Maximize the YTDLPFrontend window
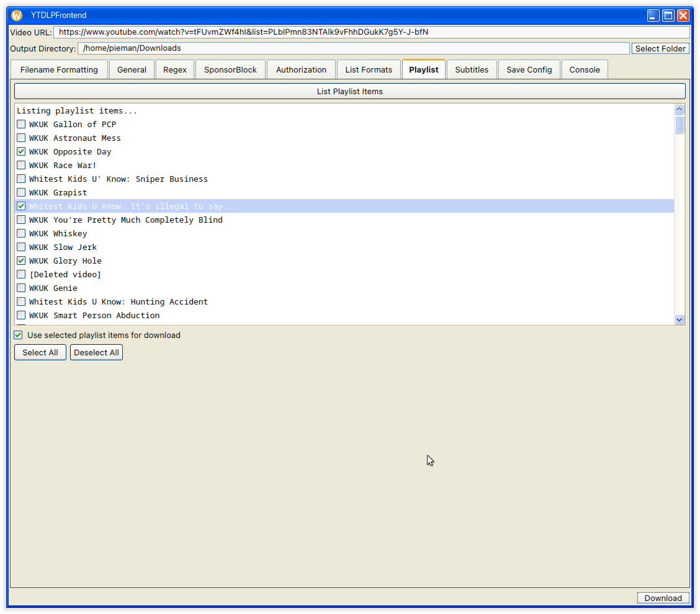The width and height of the screenshot is (700, 614). pyautogui.click(x=668, y=16)
